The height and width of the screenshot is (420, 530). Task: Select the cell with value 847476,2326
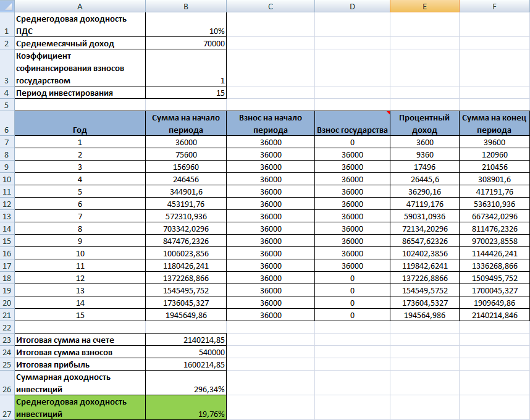click(x=186, y=241)
